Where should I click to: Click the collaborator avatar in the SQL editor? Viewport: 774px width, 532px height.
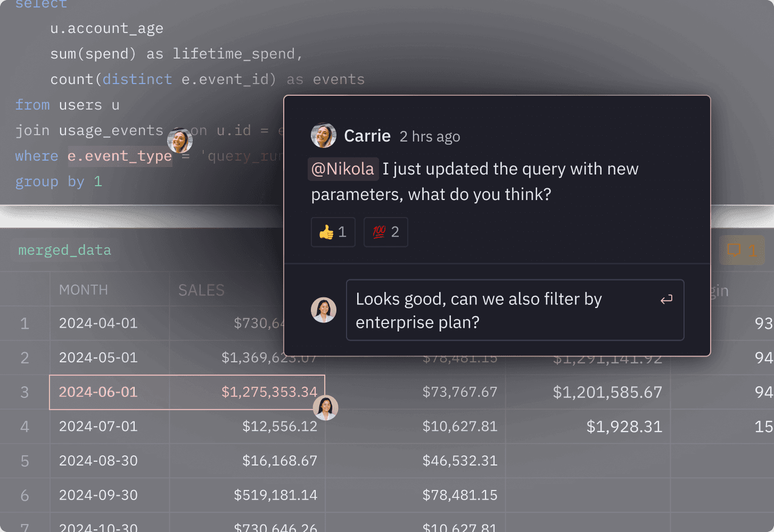[x=180, y=141]
